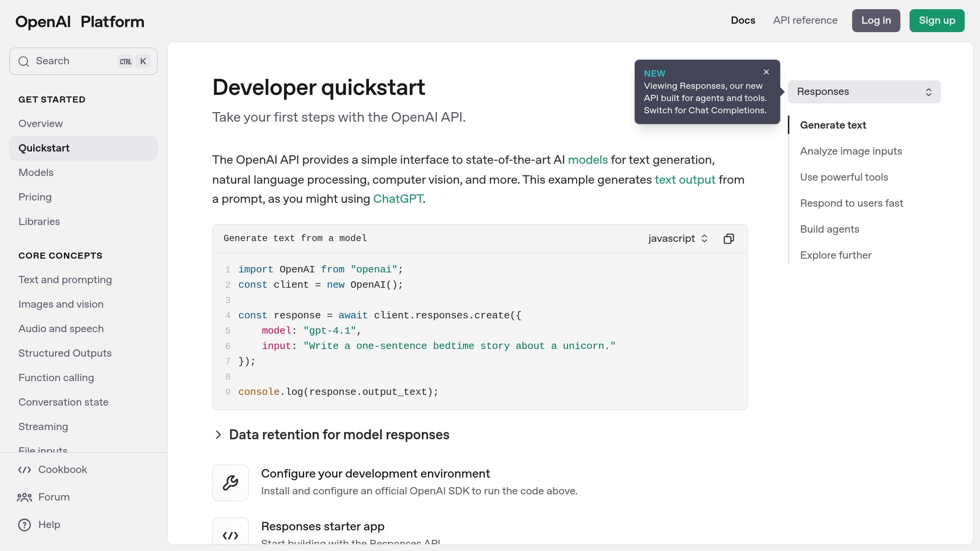
Task: Click the Forum people icon
Action: [24, 497]
